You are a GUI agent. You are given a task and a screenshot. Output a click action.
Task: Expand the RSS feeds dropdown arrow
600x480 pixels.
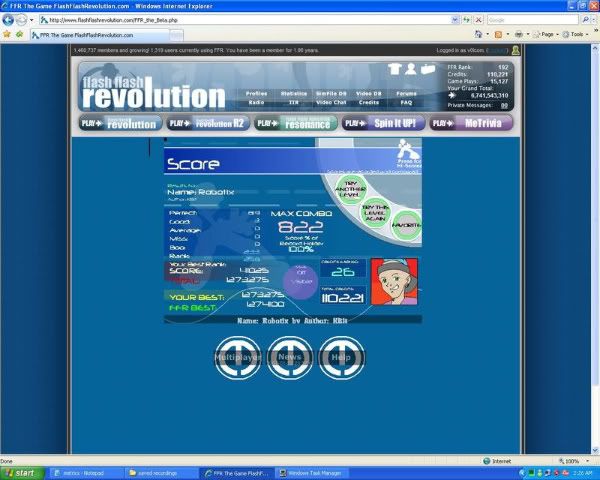508,34
